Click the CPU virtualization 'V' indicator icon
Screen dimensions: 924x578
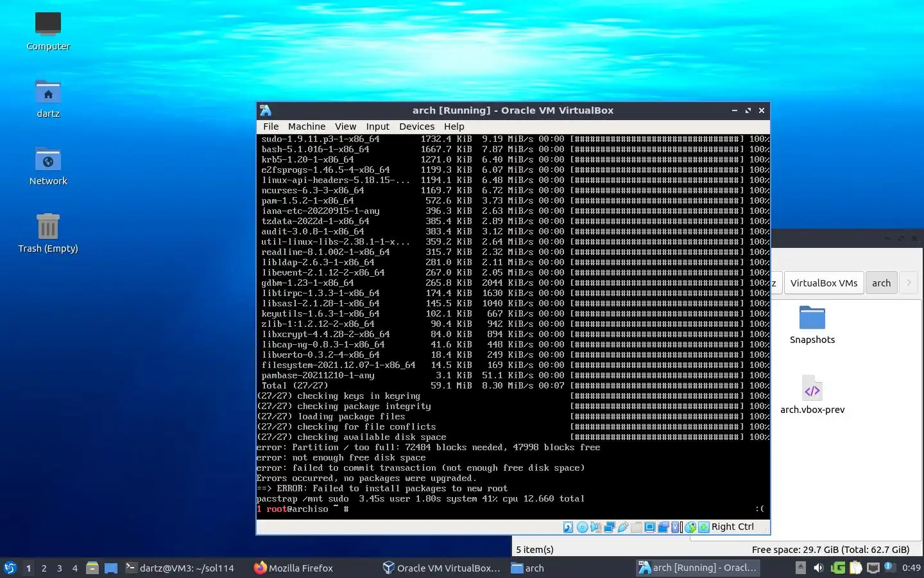pyautogui.click(x=676, y=527)
